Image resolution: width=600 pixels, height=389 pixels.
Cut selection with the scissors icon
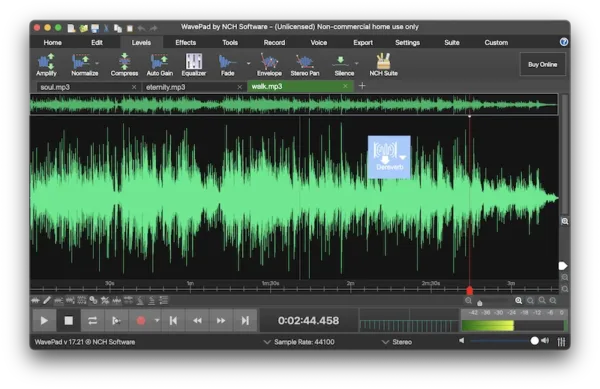(106, 28)
